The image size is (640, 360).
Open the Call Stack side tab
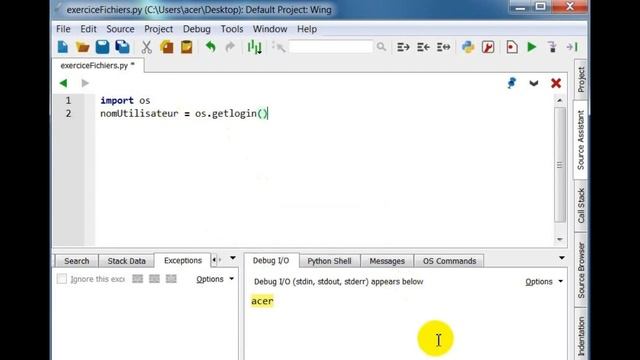(x=581, y=206)
